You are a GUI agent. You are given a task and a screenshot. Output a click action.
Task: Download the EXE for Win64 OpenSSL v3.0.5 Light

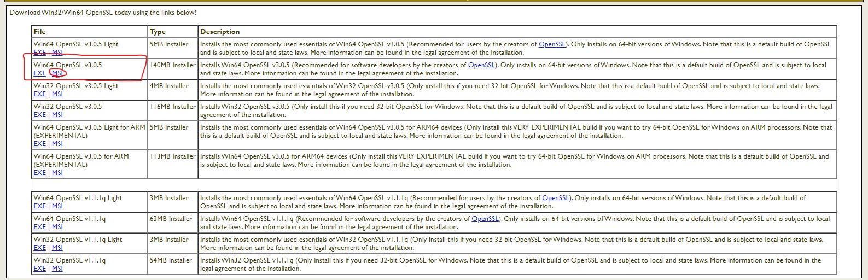pyautogui.click(x=39, y=52)
